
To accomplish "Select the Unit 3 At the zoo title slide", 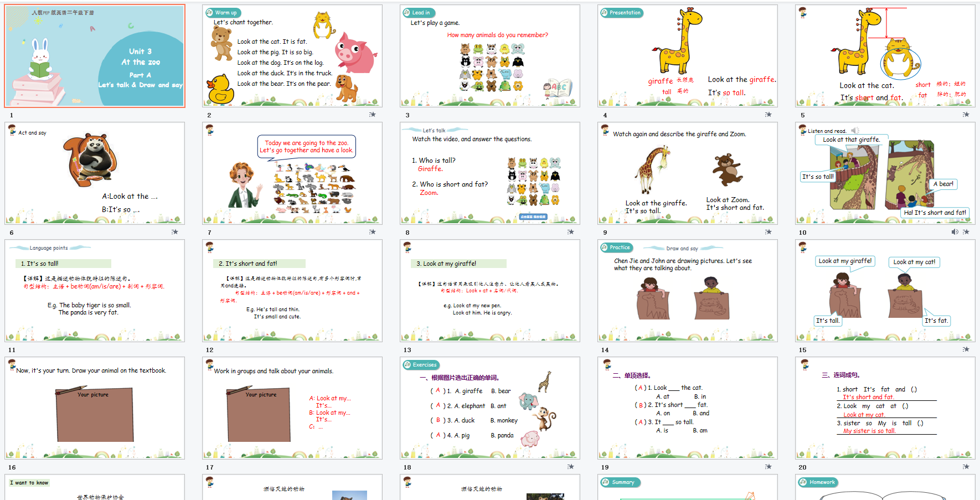I will [95, 56].
